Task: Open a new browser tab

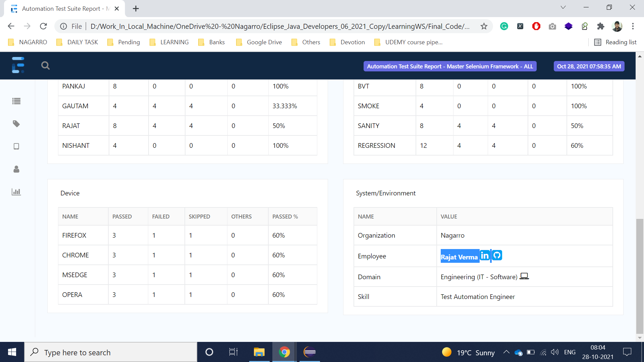Action: tap(136, 9)
